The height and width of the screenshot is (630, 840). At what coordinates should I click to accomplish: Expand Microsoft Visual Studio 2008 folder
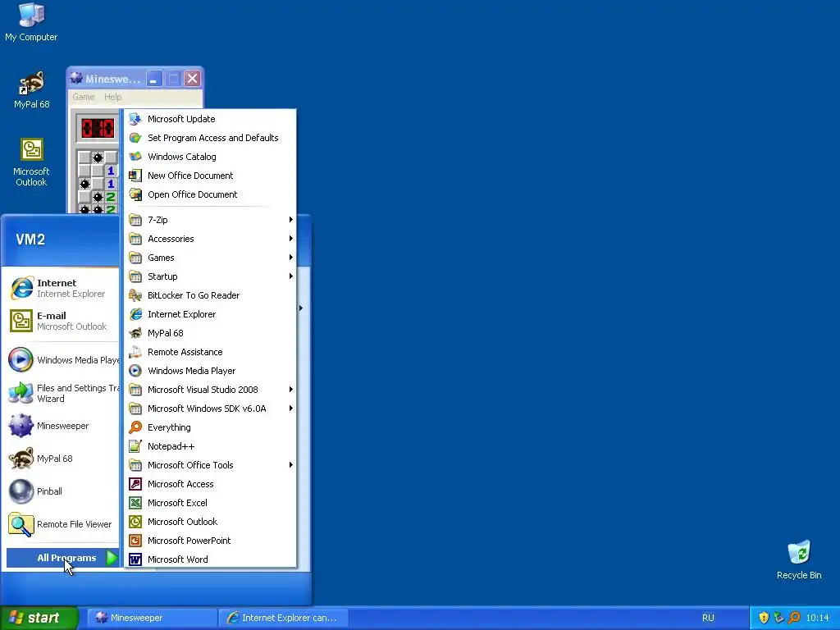(x=210, y=390)
